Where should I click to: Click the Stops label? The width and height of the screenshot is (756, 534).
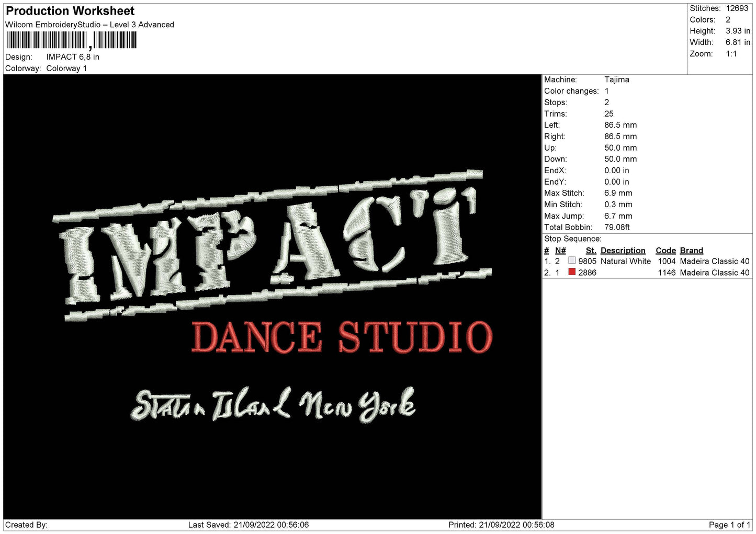click(556, 103)
